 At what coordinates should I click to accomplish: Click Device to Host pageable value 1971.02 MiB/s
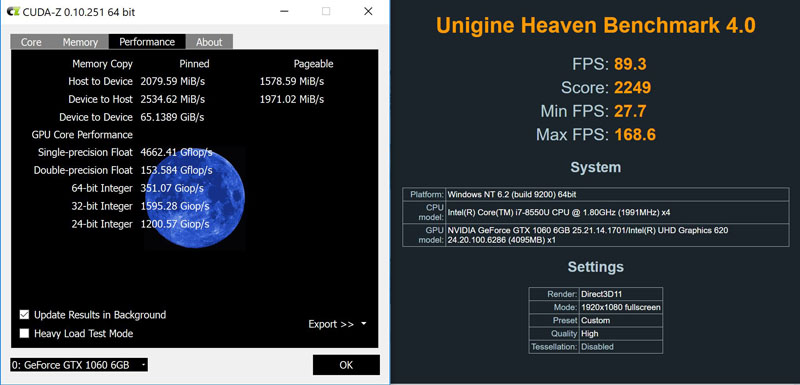(292, 99)
